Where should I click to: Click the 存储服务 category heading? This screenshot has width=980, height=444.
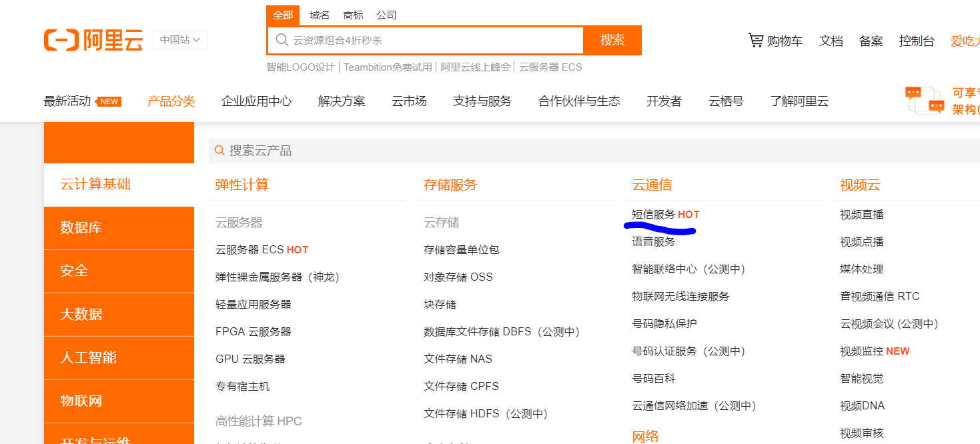(450, 185)
